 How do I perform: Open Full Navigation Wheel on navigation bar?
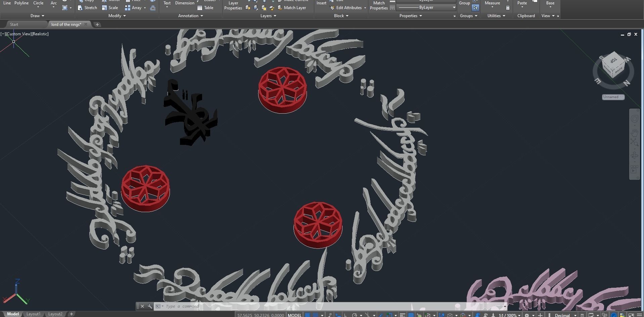(634, 119)
